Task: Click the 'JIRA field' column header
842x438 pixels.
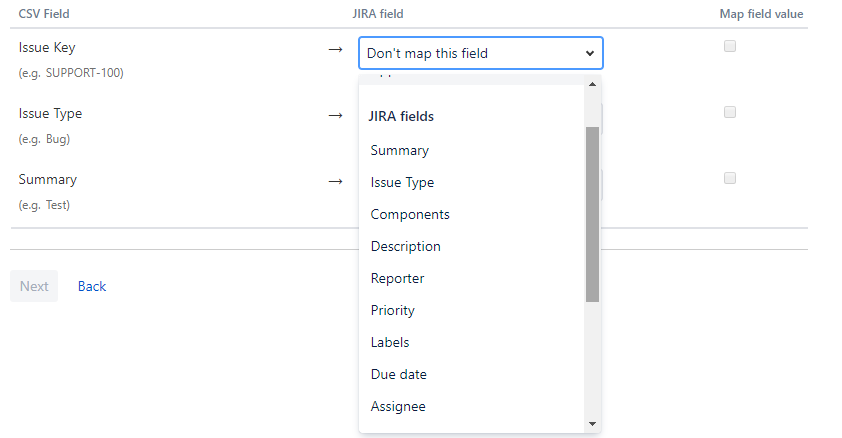Action: pos(378,14)
